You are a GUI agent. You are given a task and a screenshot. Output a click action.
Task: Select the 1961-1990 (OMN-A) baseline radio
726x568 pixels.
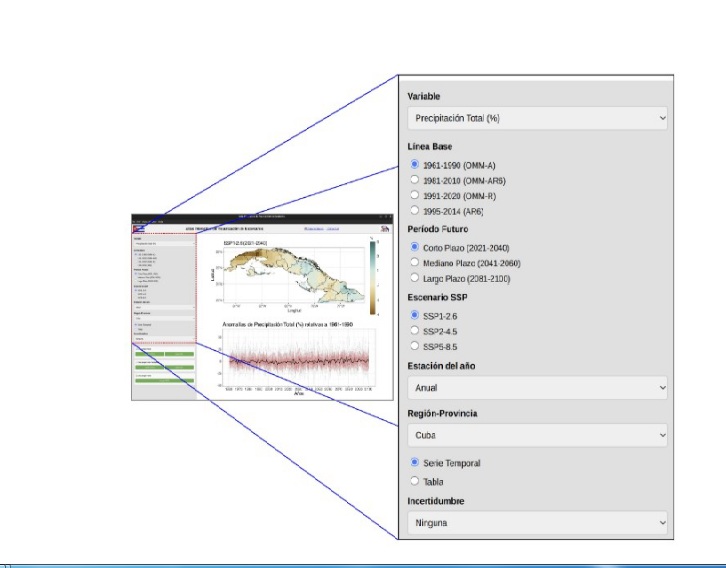pos(414,164)
